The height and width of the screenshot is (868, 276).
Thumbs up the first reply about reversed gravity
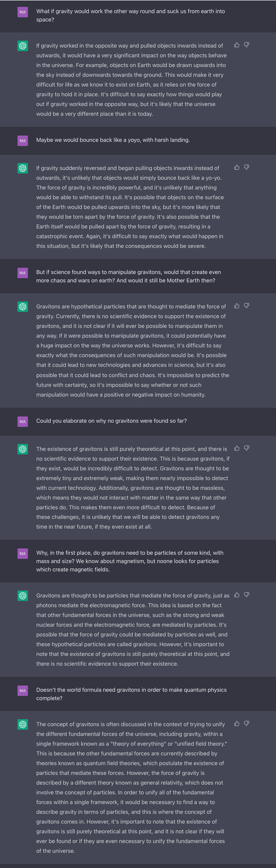pos(237,45)
